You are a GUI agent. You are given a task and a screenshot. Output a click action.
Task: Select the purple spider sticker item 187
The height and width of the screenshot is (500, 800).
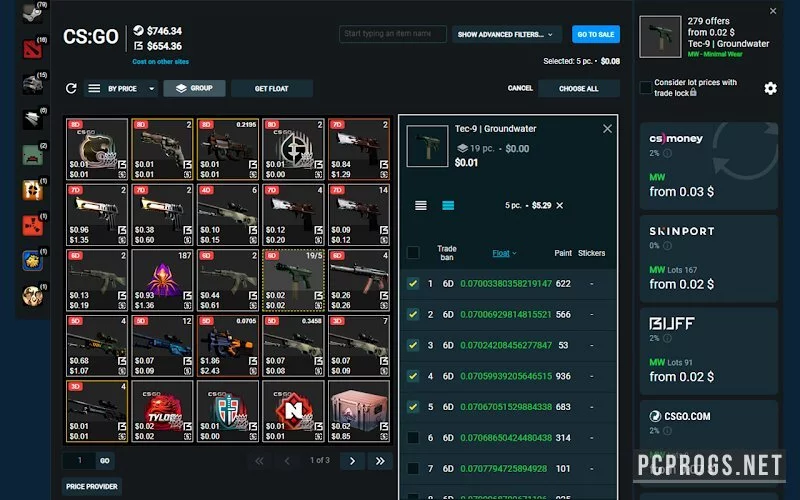click(x=162, y=280)
